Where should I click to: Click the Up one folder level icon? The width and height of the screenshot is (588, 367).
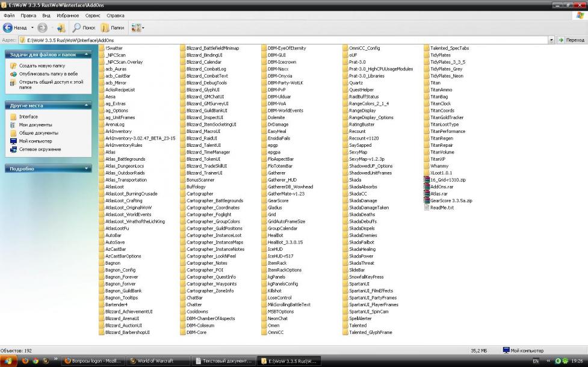[x=61, y=28]
